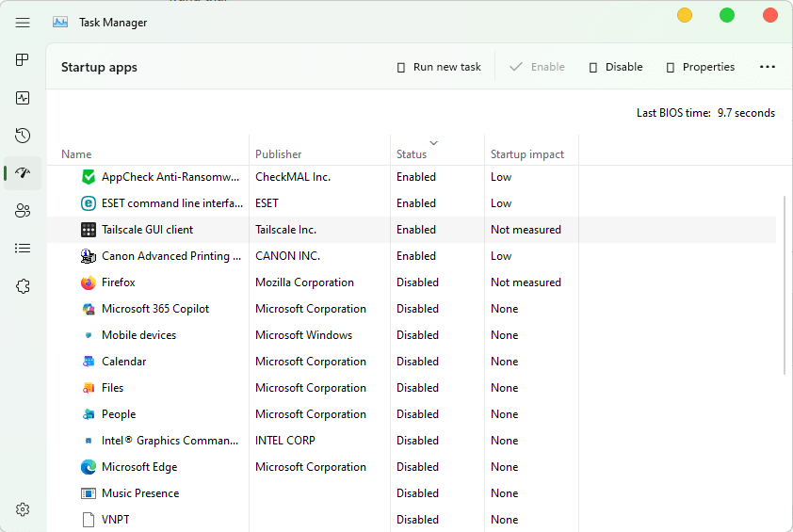Select the AppCheck Anti-Ransomw... name text
The width and height of the screenshot is (793, 532).
click(170, 177)
